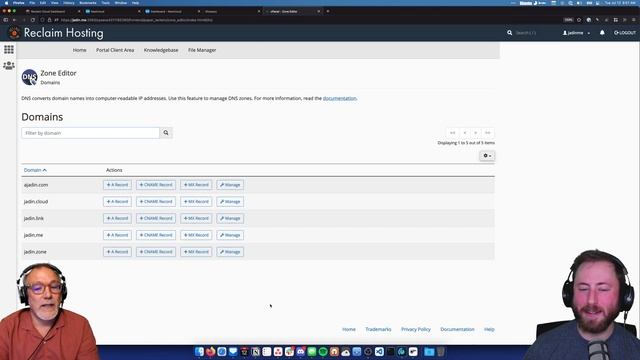Add CNAME Record for jadin.me
Image resolution: width=640 pixels, height=360 pixels.
(x=156, y=235)
